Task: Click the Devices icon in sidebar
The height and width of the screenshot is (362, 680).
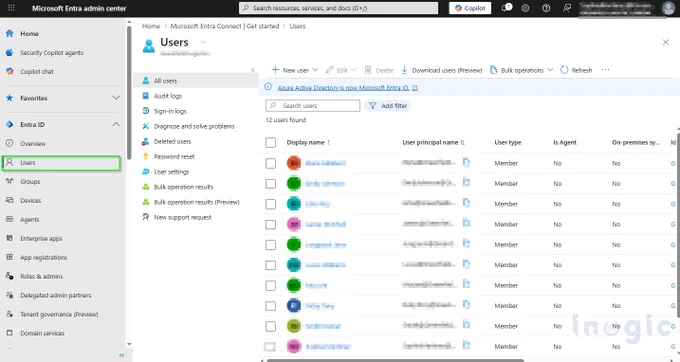Action: click(10, 200)
